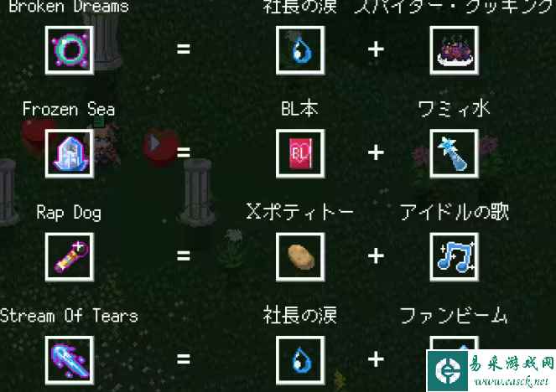The width and height of the screenshot is (556, 392).
Task: Open the www.easck.net watermark link
Action: pos(511,382)
